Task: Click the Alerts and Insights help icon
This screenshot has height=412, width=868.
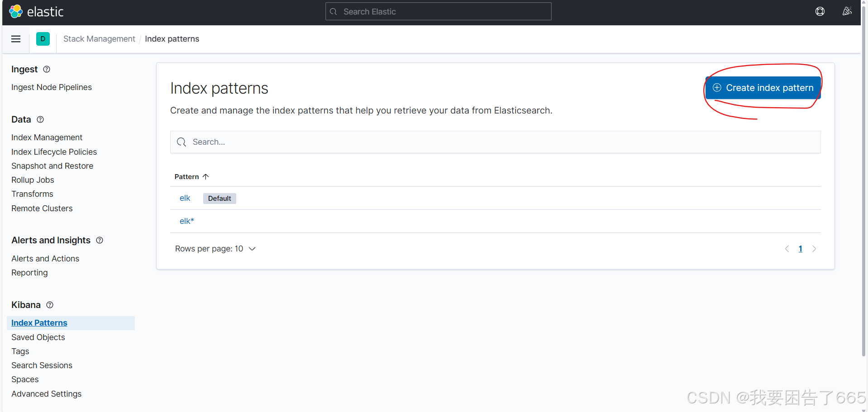Action: tap(100, 240)
